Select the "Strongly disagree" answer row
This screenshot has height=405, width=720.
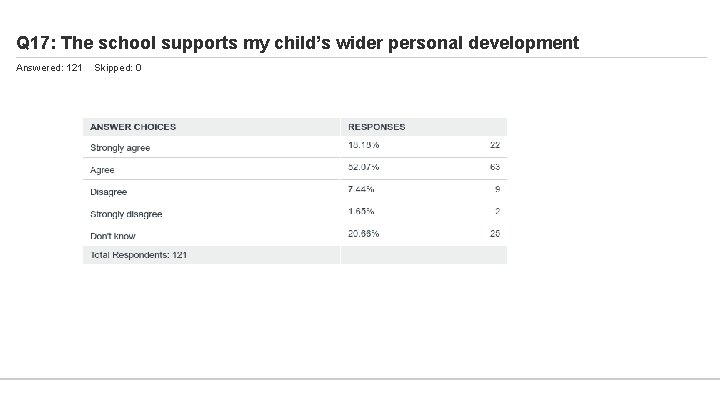[126, 214]
